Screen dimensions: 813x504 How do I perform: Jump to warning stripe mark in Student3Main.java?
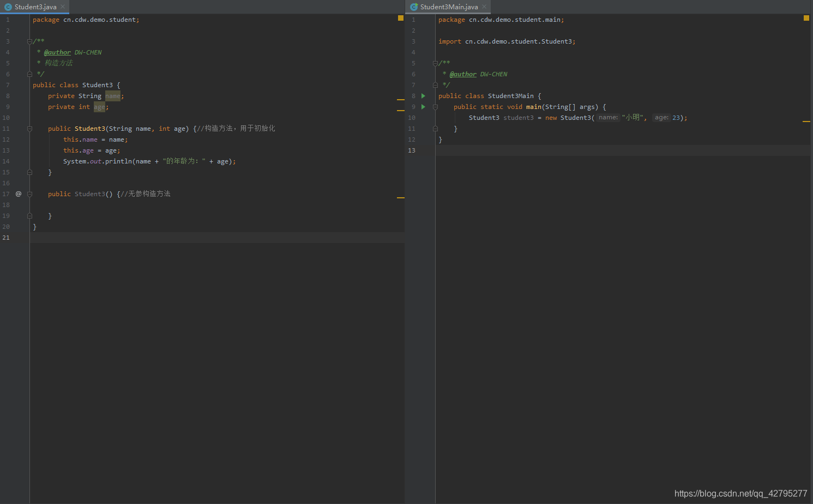[x=806, y=122]
